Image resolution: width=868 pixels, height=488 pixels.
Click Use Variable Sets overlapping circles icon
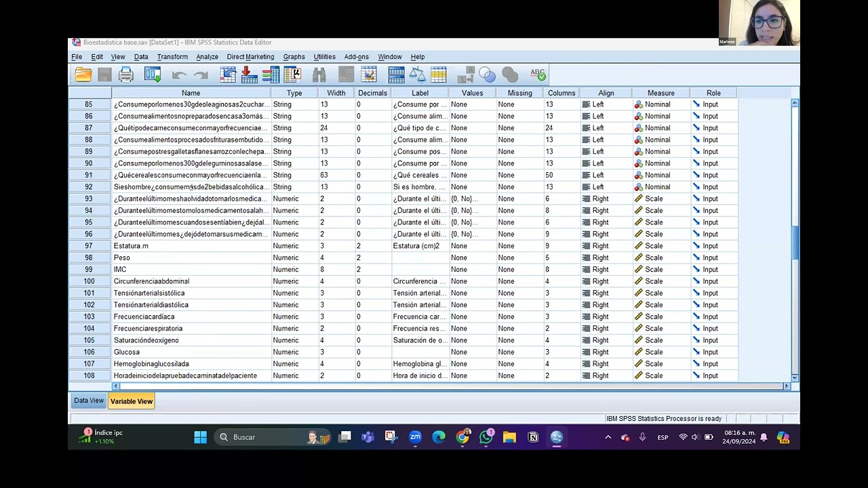pyautogui.click(x=488, y=75)
